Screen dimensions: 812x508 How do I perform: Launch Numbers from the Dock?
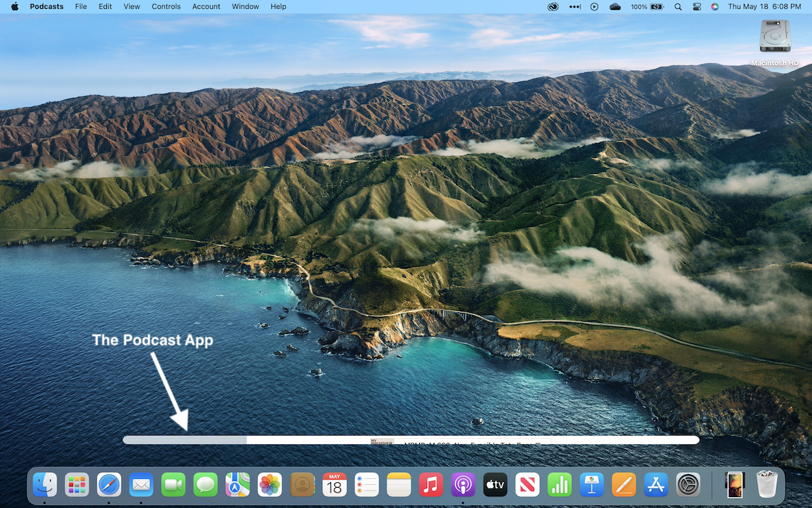coord(560,485)
